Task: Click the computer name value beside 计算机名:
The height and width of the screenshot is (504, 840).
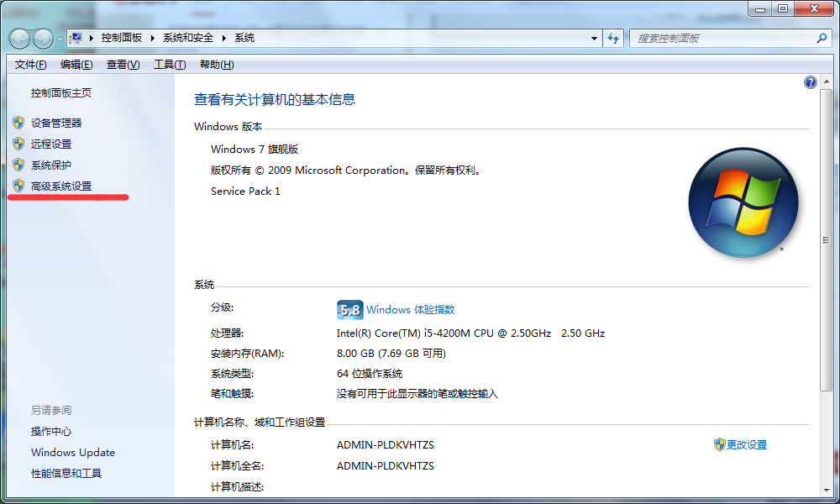Action: [386, 445]
